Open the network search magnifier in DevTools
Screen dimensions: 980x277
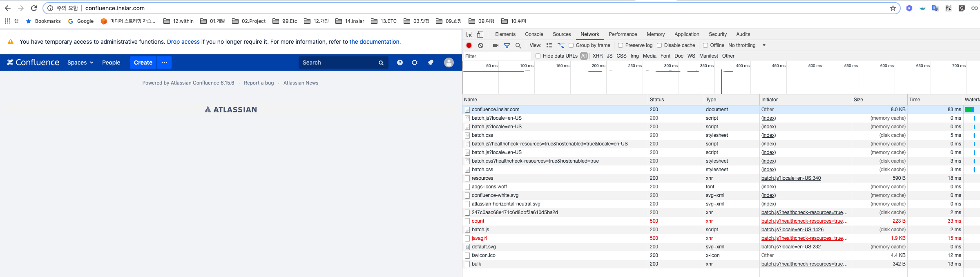518,45
